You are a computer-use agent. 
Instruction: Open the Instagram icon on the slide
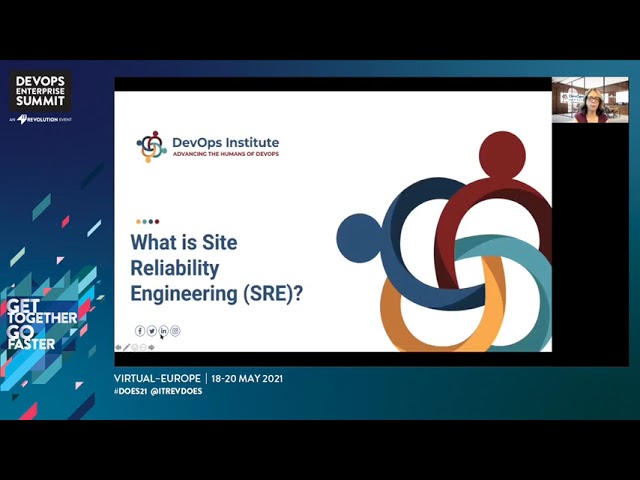pos(175,331)
